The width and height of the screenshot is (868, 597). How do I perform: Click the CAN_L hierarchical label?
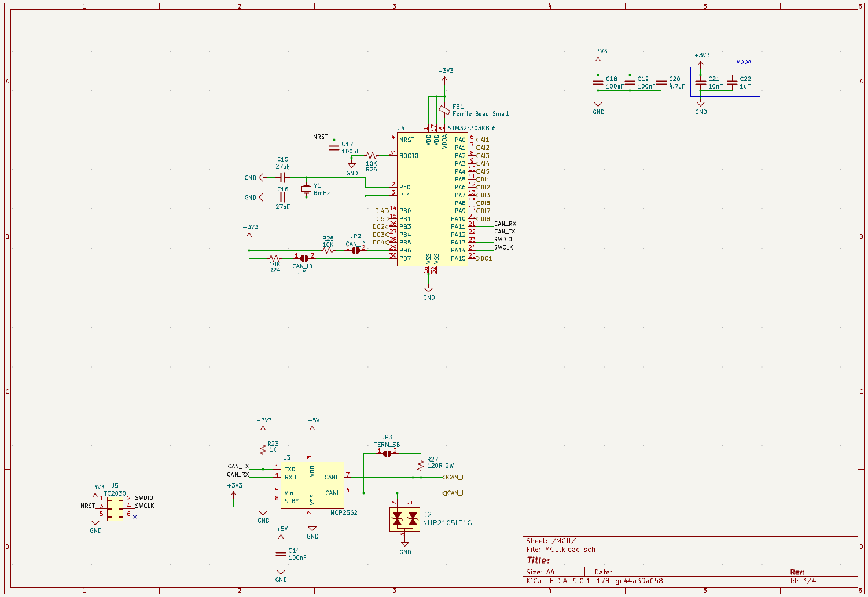(x=455, y=493)
